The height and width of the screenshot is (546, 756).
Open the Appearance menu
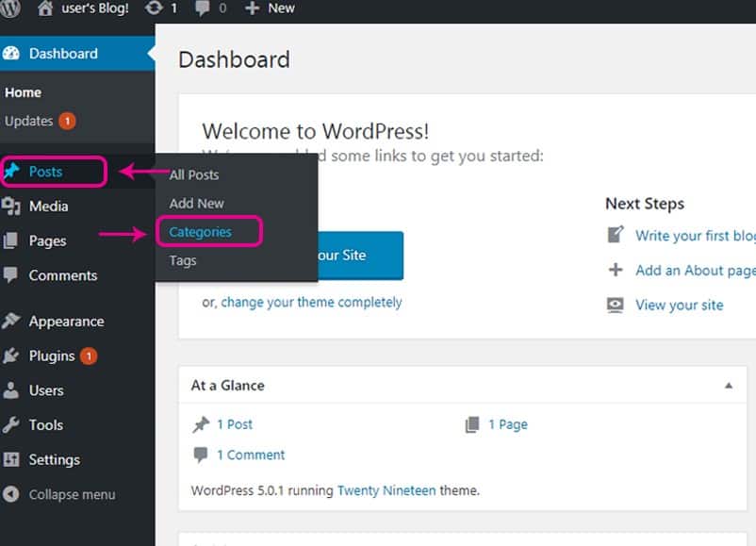67,322
